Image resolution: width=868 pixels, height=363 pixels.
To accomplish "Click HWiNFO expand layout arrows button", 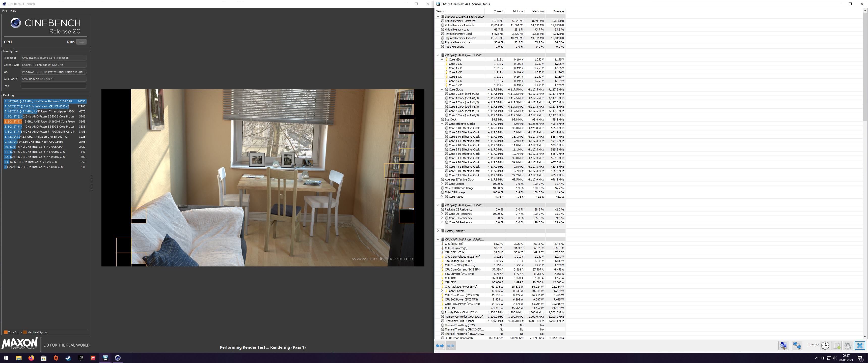I will pyautogui.click(x=440, y=346).
